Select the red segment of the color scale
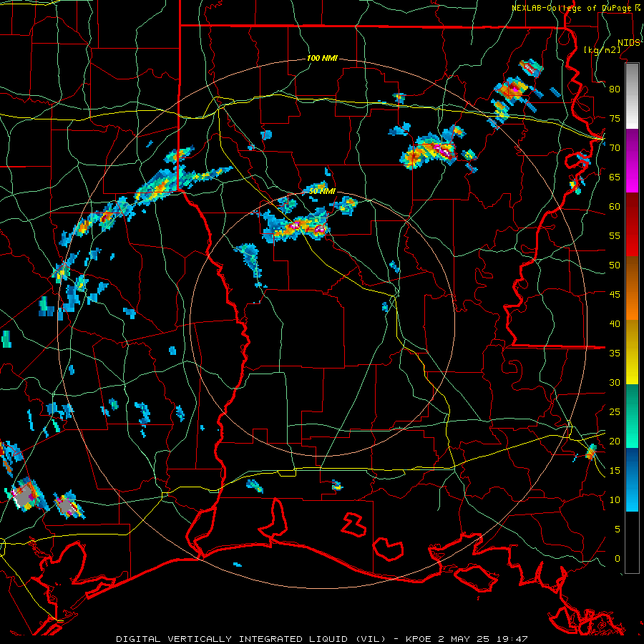 click(x=633, y=225)
